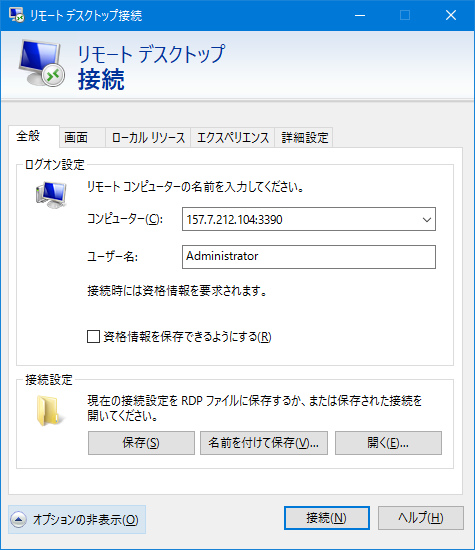Go to the 詳細設定 tab
The image size is (475, 550).
(x=304, y=138)
